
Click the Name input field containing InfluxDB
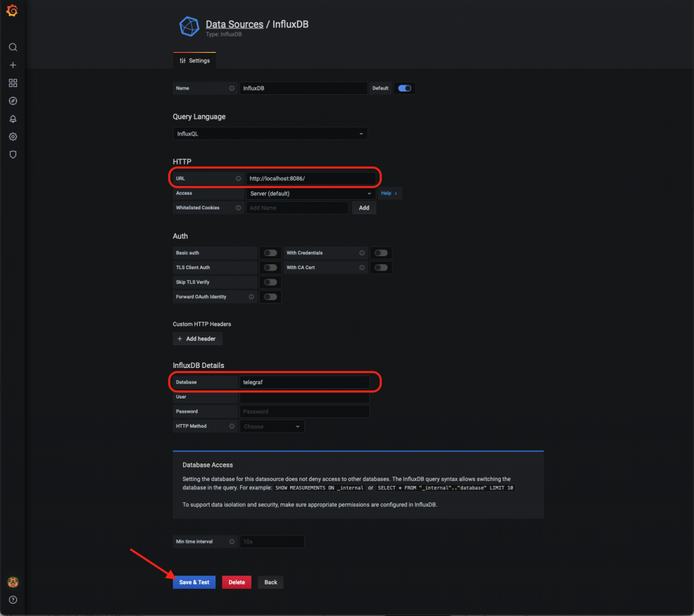coord(304,88)
